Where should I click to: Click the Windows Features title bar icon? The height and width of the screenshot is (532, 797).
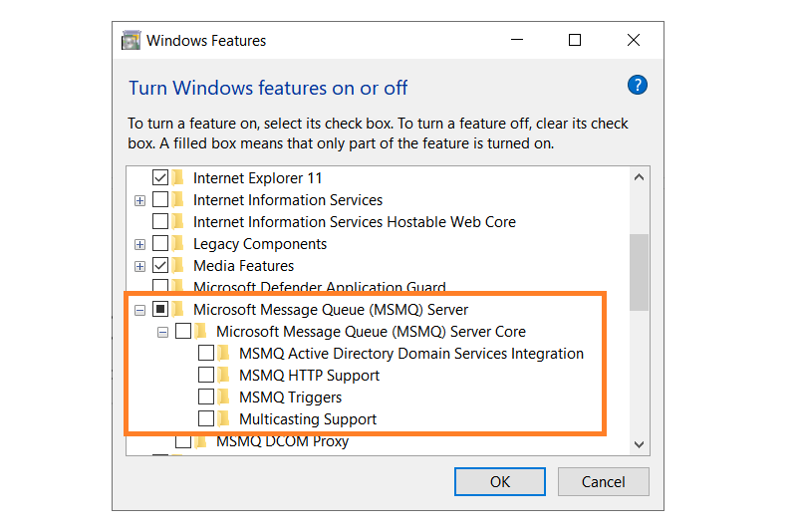pyautogui.click(x=131, y=41)
